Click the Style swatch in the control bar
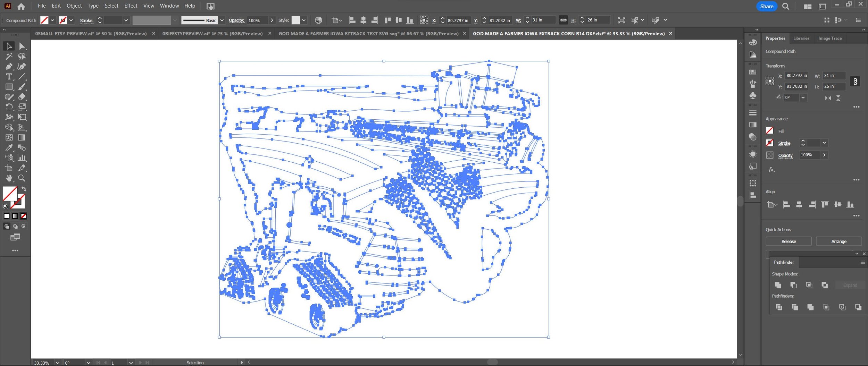This screenshot has width=868, height=366. pyautogui.click(x=295, y=20)
